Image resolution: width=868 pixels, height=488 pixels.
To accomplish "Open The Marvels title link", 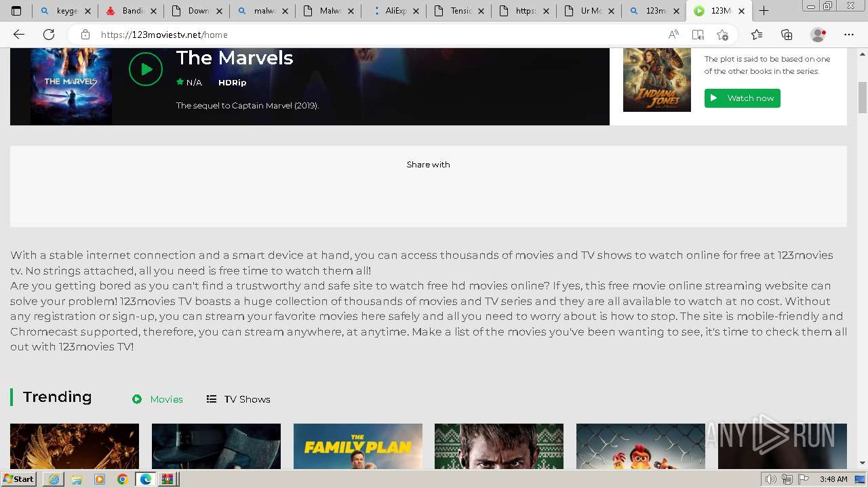I will click(235, 58).
